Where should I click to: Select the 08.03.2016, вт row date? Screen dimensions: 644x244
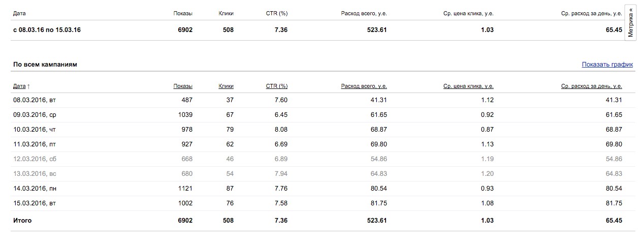tap(35, 100)
